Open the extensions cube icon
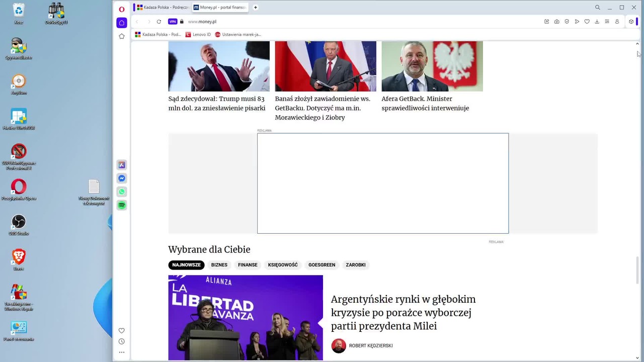Viewport: 644px width, 362px height. pos(631,22)
